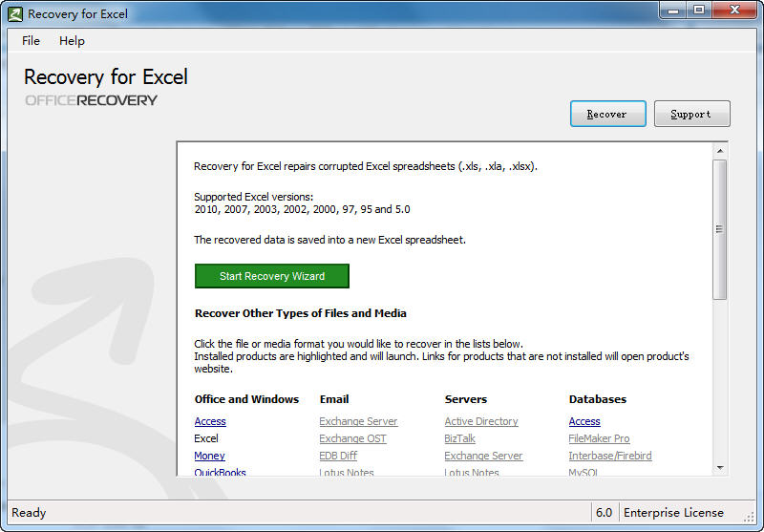Click Exchange Server link under Email

[358, 421]
